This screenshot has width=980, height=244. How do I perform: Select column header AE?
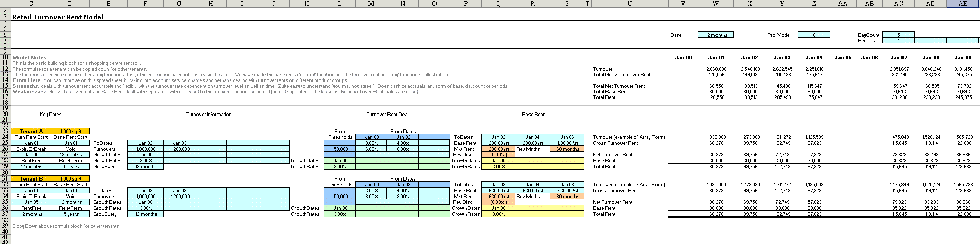(x=962, y=4)
